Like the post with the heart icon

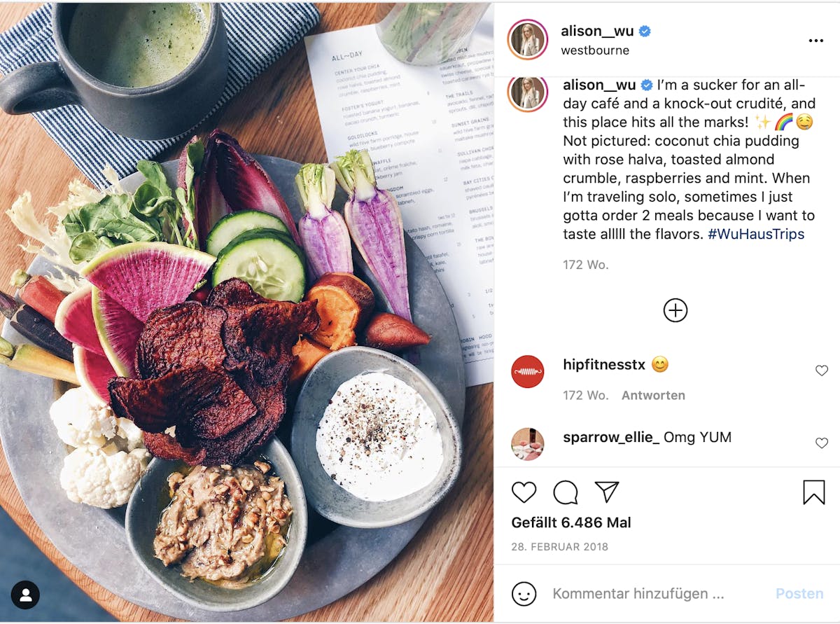pos(524,492)
